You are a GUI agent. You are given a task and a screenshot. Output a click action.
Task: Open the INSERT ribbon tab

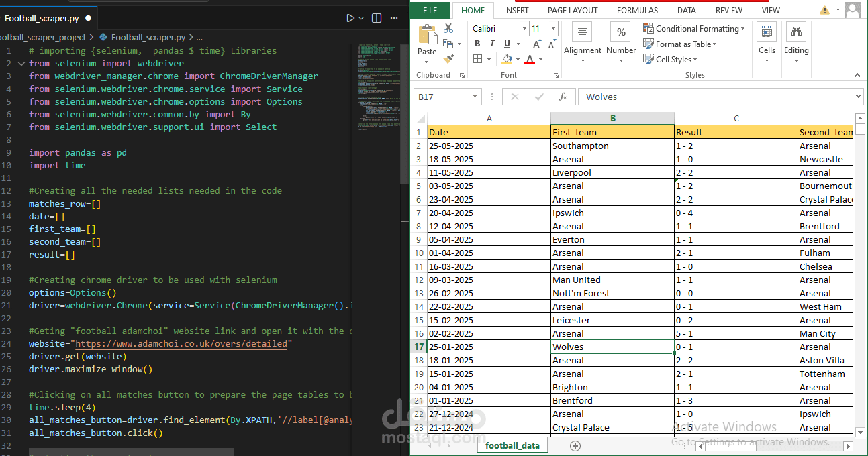coord(516,10)
